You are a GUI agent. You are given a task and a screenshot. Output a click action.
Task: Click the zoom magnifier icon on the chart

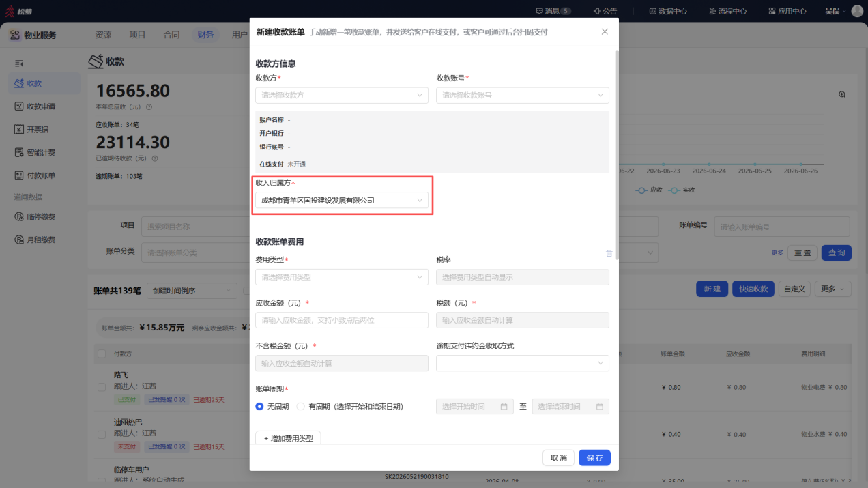pos(842,95)
